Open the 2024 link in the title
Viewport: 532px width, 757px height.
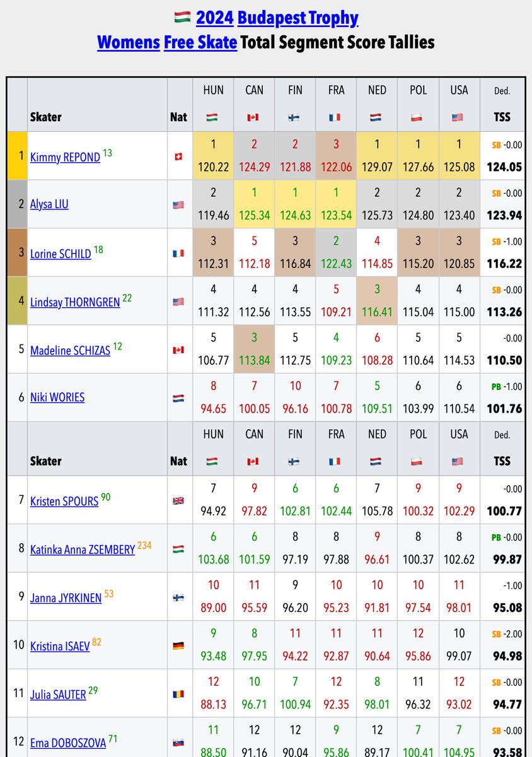tap(214, 18)
